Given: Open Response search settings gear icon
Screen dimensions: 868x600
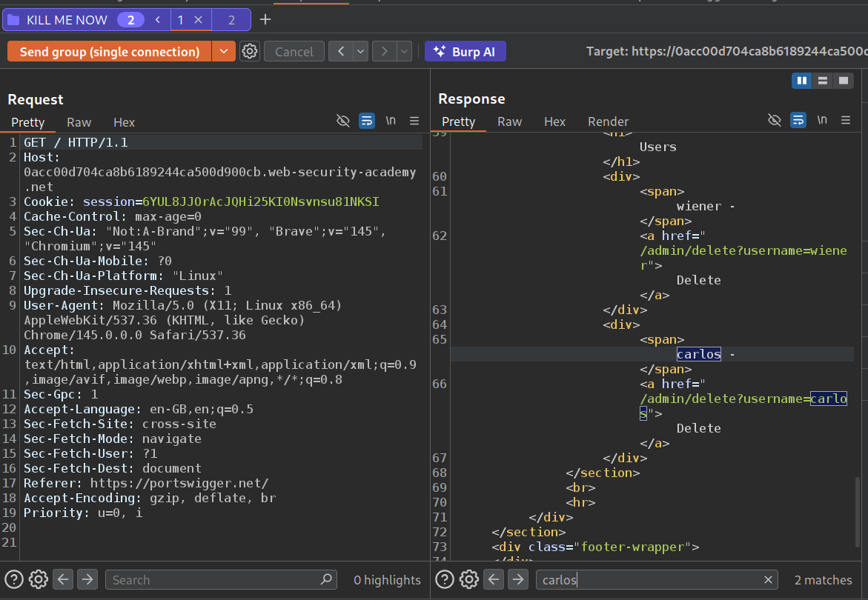Looking at the screenshot, I should click(468, 580).
